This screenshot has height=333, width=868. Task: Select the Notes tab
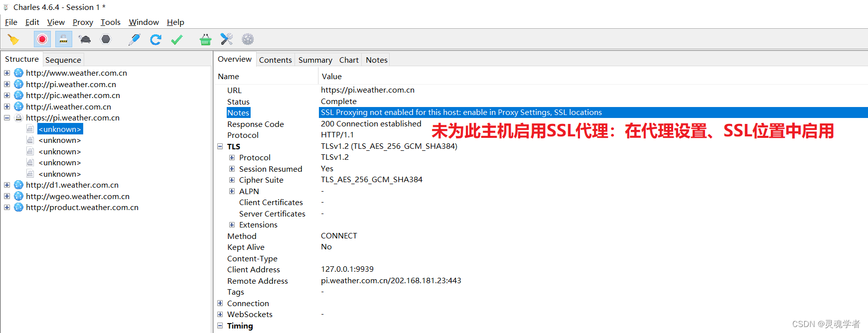(x=377, y=60)
